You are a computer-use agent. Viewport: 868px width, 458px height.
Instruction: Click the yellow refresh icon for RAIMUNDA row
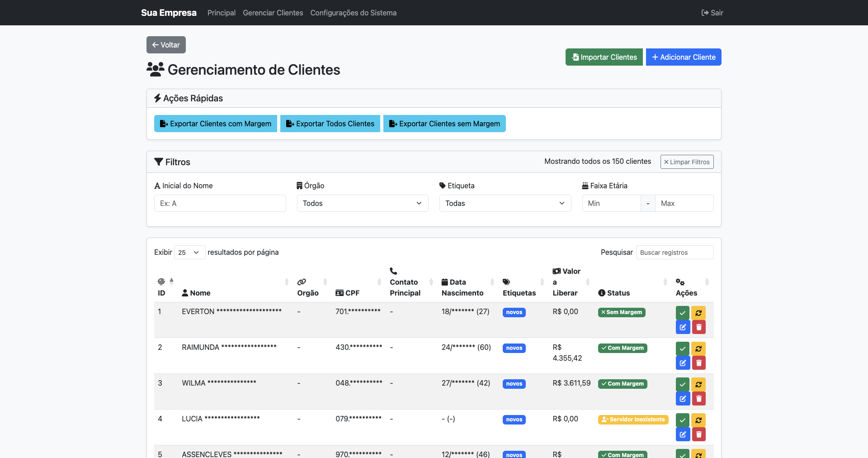pyautogui.click(x=698, y=348)
